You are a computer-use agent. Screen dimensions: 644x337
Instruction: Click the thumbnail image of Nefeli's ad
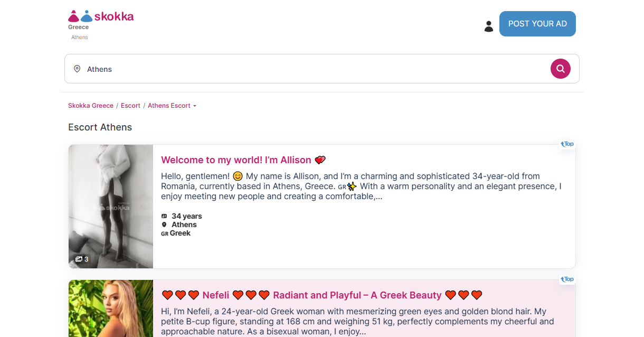111,308
